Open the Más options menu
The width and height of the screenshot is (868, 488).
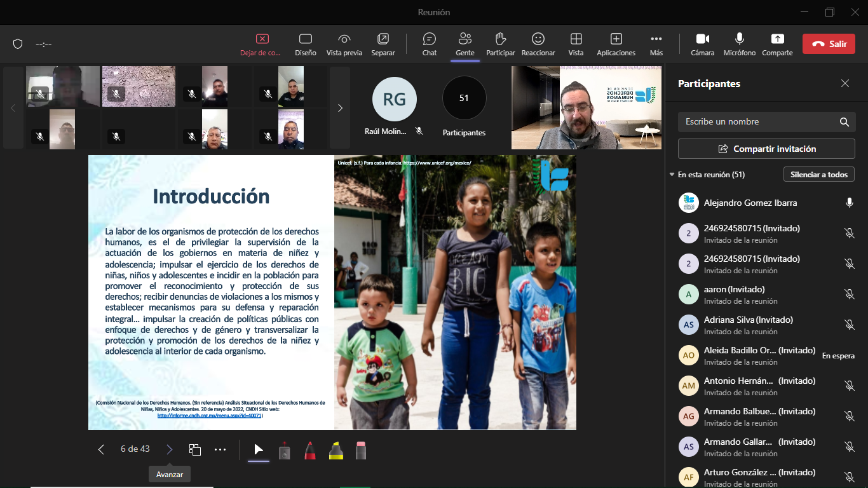(656, 44)
